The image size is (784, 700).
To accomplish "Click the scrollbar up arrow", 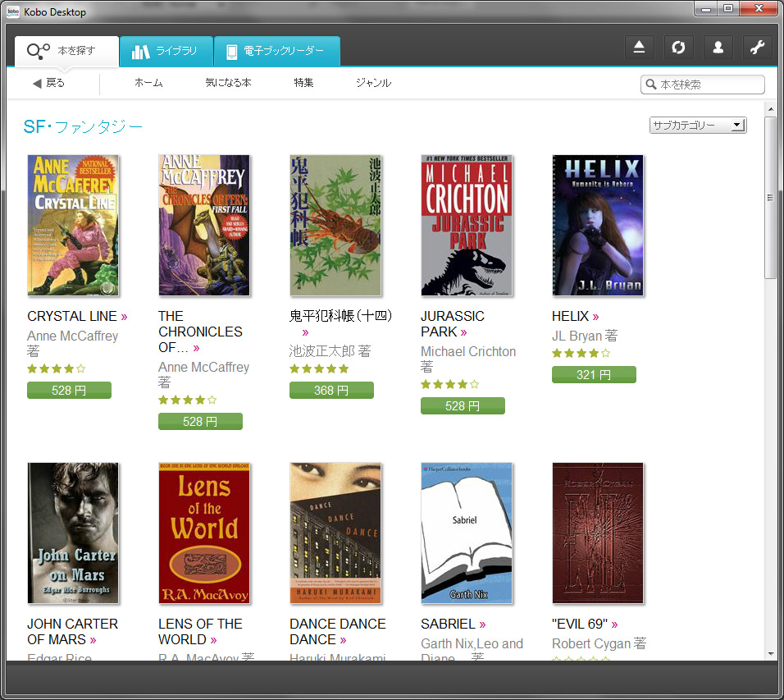I will click(x=770, y=108).
